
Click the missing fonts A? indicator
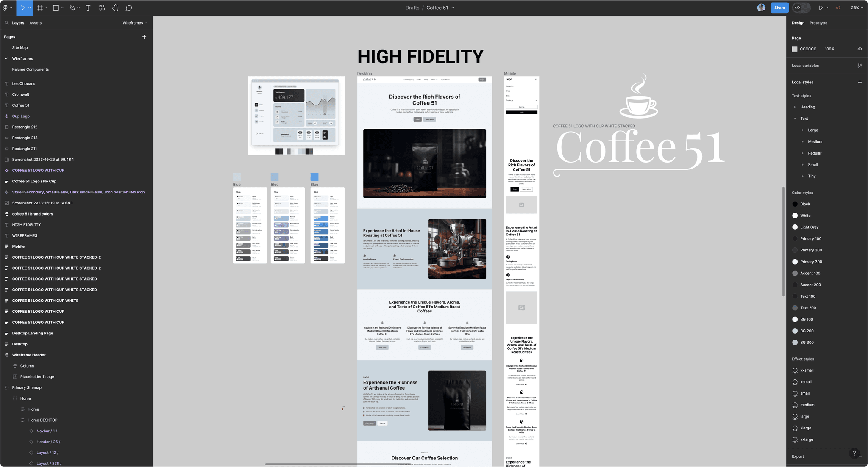click(x=838, y=8)
